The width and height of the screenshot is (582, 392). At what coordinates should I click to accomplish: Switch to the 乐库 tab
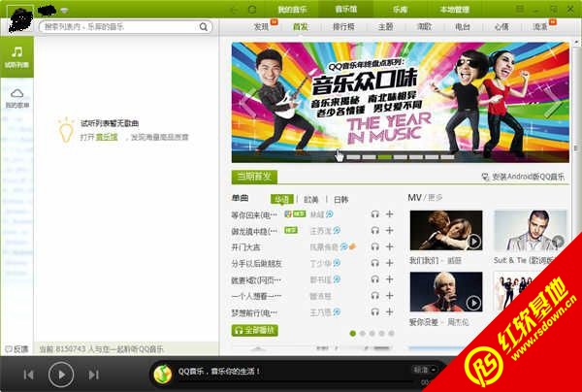(x=400, y=10)
